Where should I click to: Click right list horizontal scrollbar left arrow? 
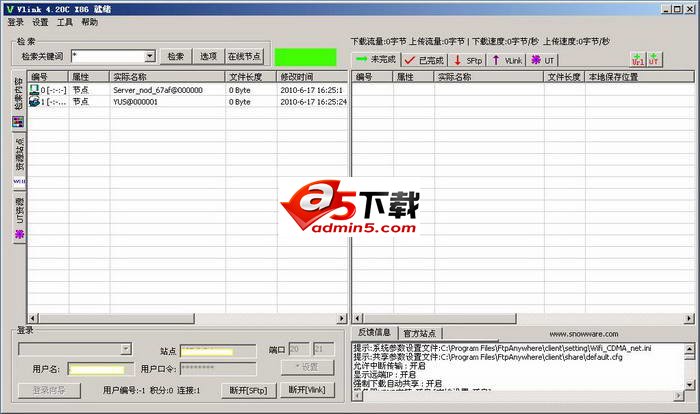coord(358,318)
